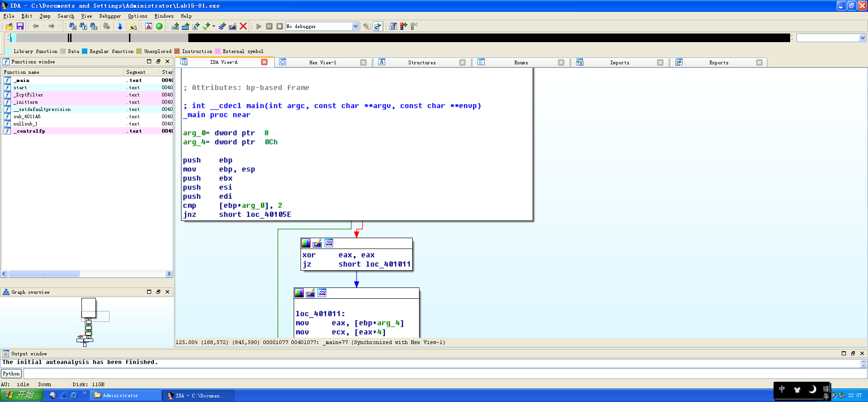Switch to the Imports tab

click(x=620, y=62)
